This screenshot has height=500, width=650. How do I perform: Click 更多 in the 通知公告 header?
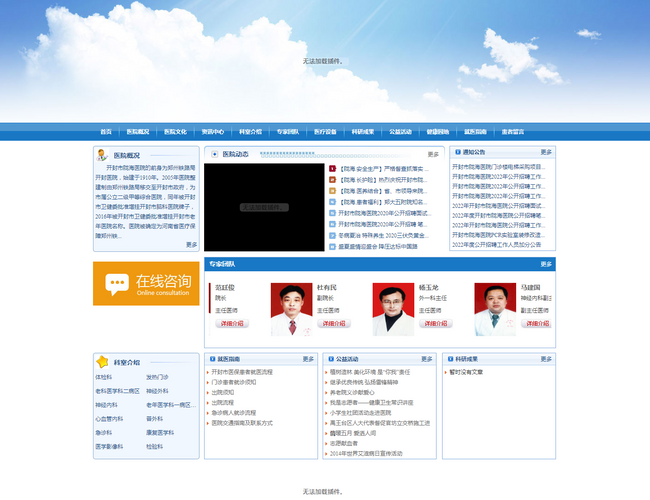coord(546,152)
